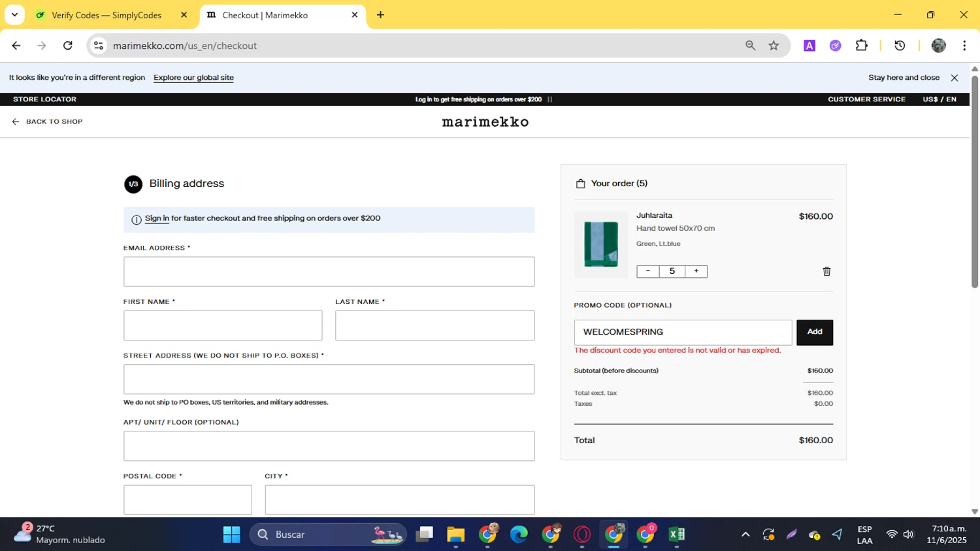This screenshot has width=980, height=551.
Task: Click the info icon in sign-in notice
Action: coord(137,220)
